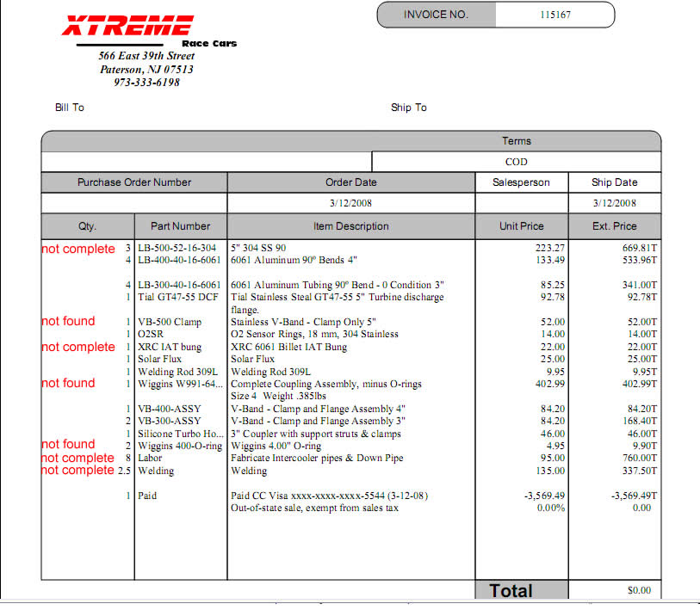The height and width of the screenshot is (610, 700).
Task: Click the Qty. column header
Action: tap(87, 226)
